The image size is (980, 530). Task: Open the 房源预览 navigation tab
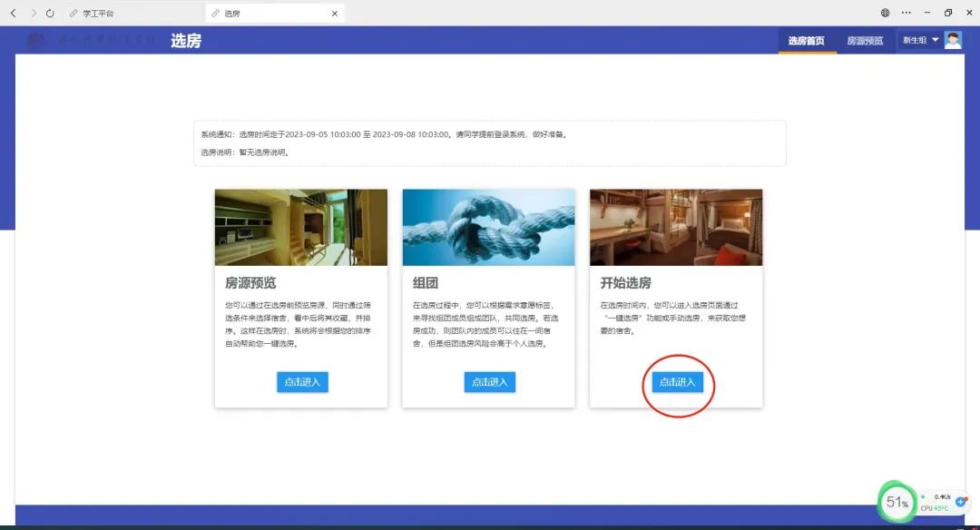865,41
